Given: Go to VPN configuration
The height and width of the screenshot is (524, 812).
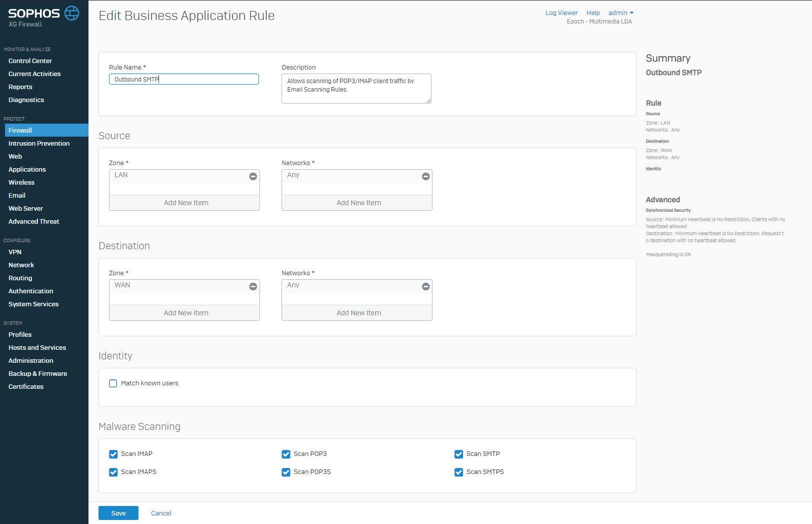Looking at the screenshot, I should tap(15, 252).
